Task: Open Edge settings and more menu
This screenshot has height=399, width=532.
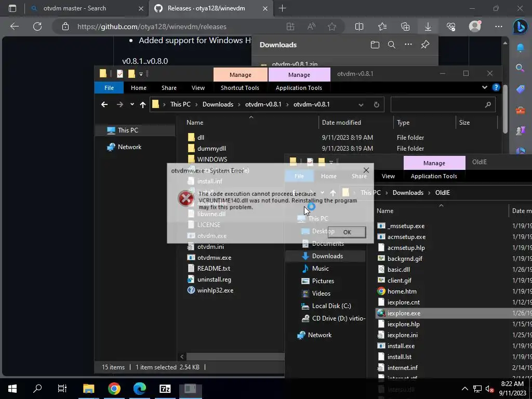Action: pyautogui.click(x=498, y=26)
